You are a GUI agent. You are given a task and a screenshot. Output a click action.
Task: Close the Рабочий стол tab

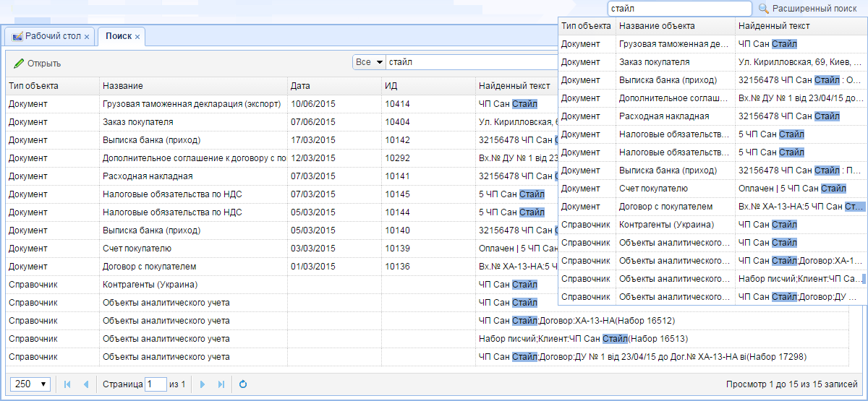coord(87,36)
